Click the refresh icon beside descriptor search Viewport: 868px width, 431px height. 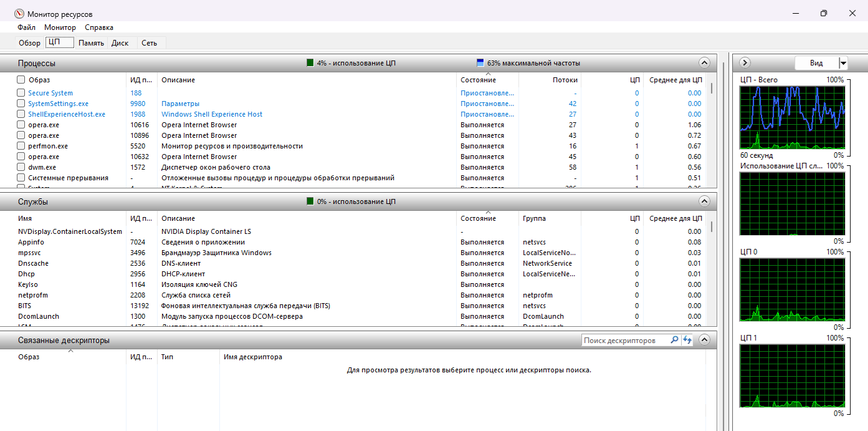pyautogui.click(x=687, y=340)
